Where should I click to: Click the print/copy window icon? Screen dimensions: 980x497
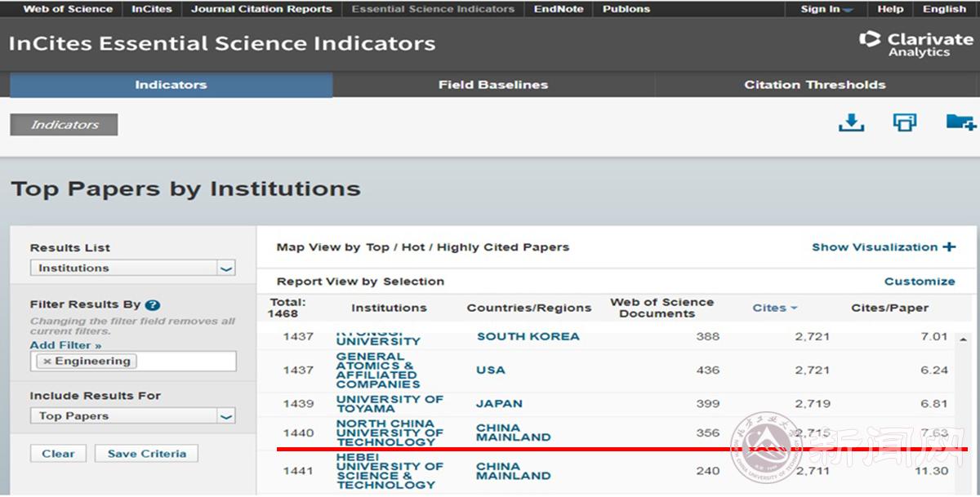click(x=905, y=122)
